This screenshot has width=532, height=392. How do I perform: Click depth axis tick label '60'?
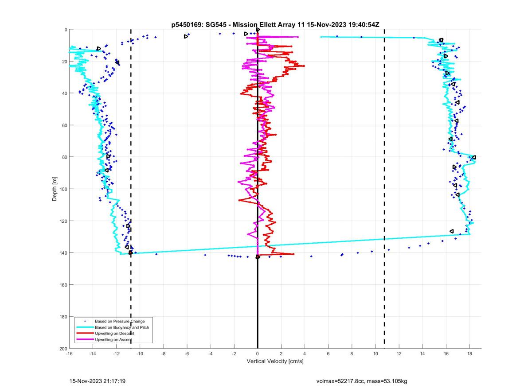coord(64,125)
